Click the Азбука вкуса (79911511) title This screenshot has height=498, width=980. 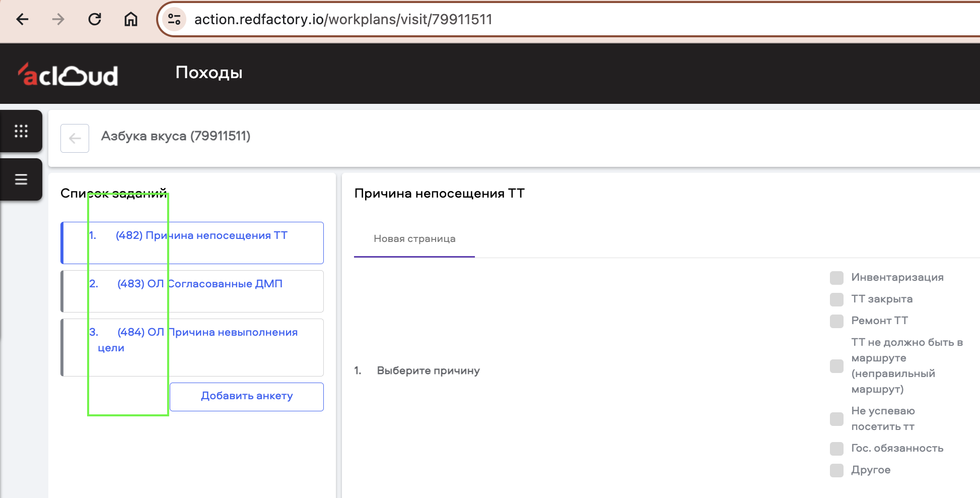point(176,136)
